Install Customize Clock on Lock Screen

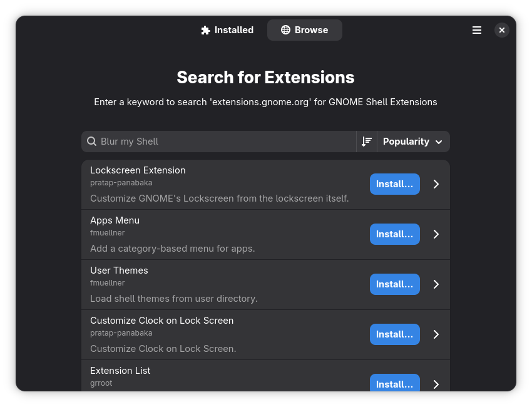point(394,334)
